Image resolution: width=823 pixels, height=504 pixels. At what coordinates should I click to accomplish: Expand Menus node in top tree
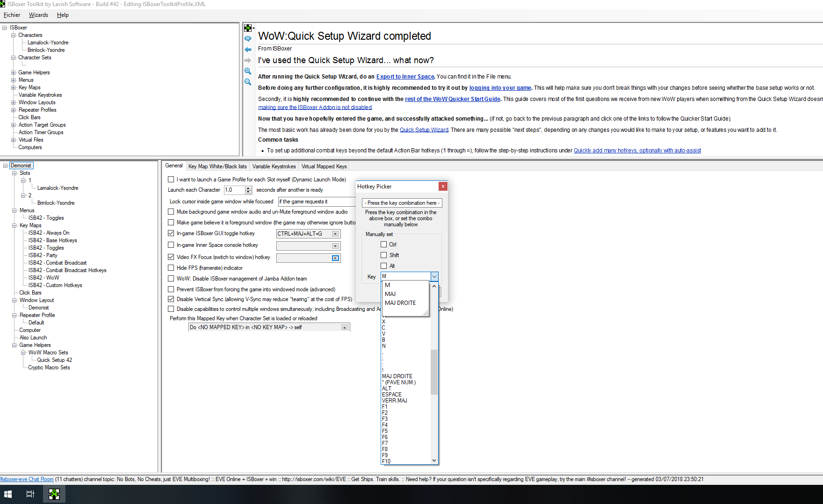14,80
